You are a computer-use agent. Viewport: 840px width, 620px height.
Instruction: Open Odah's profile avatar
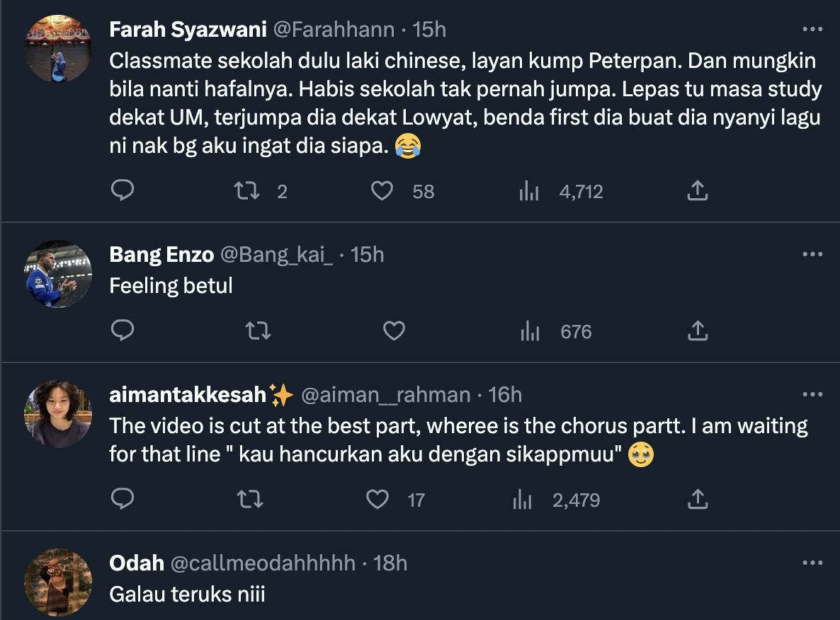pos(59,582)
